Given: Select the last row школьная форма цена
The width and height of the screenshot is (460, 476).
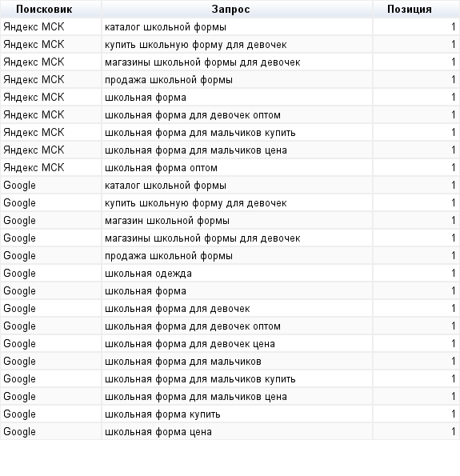Looking at the screenshot, I should pos(230,432).
